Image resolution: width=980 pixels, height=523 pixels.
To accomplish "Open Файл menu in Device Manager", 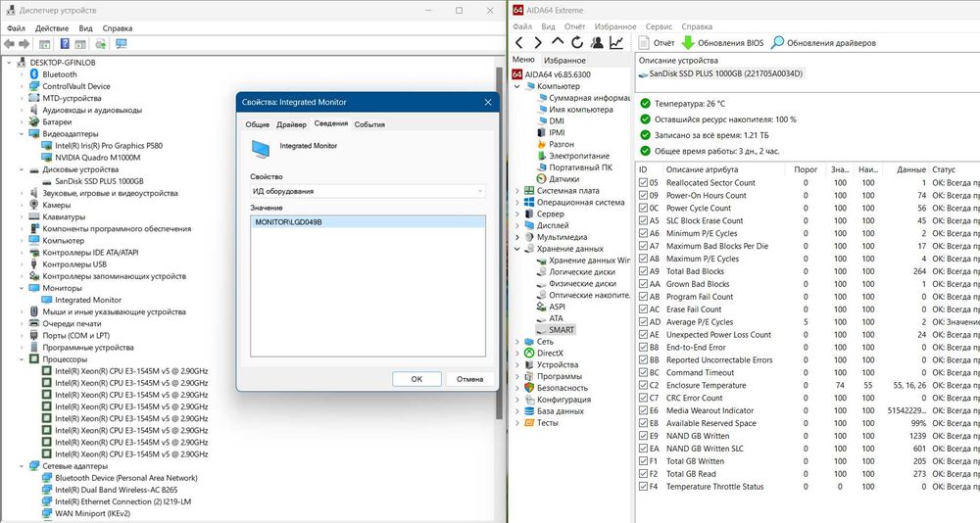I will [x=16, y=28].
